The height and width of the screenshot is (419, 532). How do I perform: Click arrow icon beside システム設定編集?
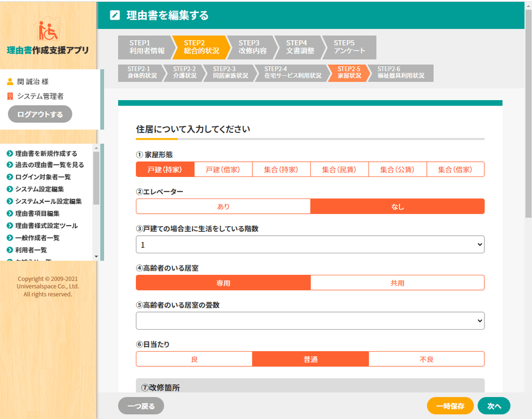(10, 189)
